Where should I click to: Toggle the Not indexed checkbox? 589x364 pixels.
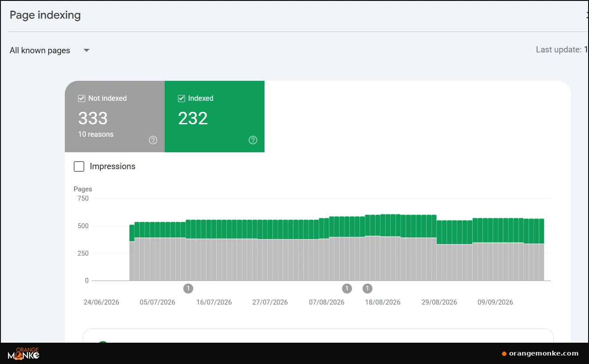click(82, 99)
